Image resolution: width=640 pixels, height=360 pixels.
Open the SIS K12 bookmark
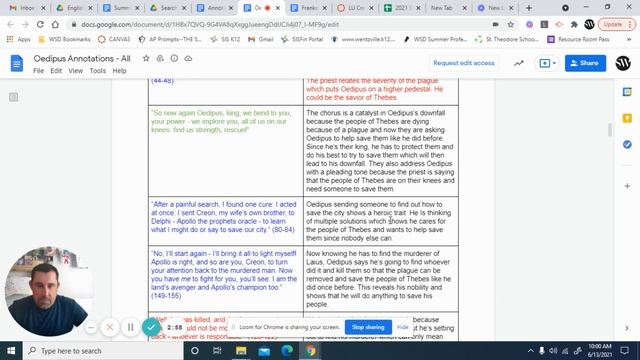click(x=225, y=40)
